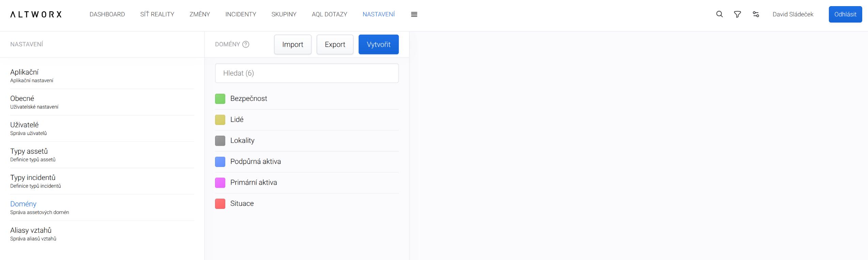Open the Dashboard menu item
The height and width of the screenshot is (260, 868).
tap(107, 14)
